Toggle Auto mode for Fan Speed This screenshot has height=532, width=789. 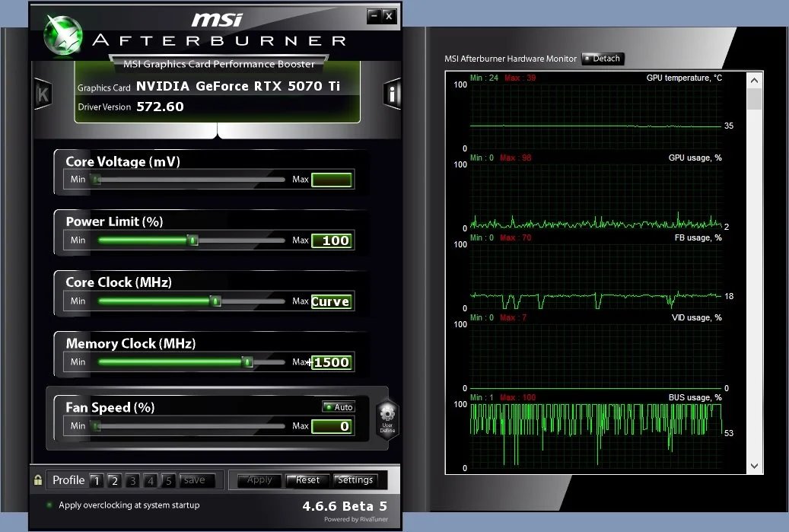pyautogui.click(x=338, y=406)
